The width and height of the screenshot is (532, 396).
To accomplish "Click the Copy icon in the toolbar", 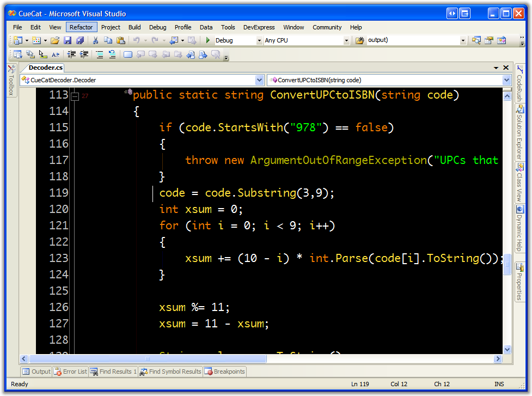I will pyautogui.click(x=108, y=40).
